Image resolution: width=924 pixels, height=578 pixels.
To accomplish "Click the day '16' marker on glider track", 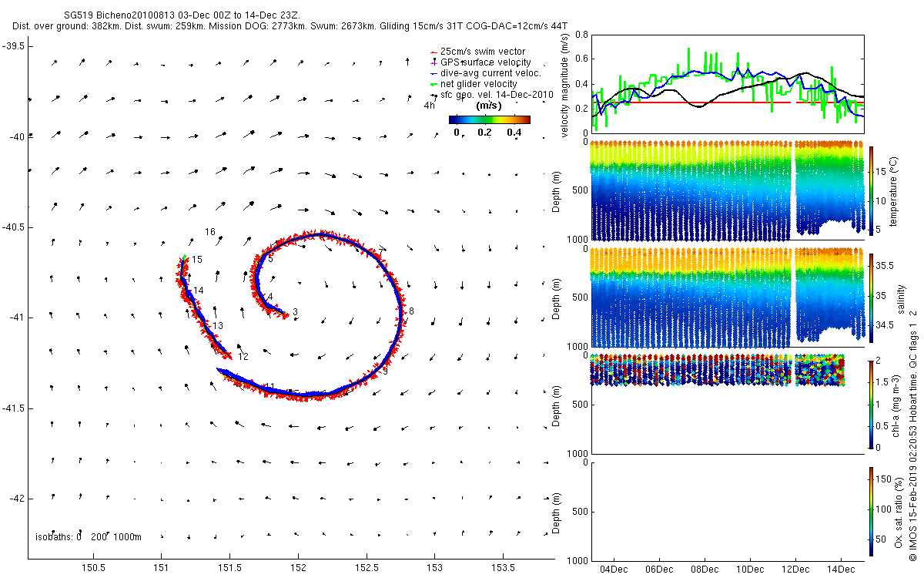I will point(210,232).
